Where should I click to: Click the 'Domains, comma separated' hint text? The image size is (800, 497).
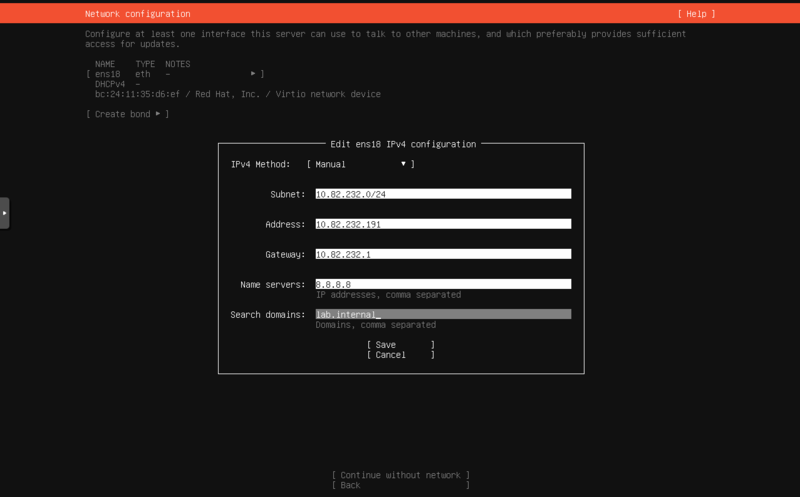375,325
